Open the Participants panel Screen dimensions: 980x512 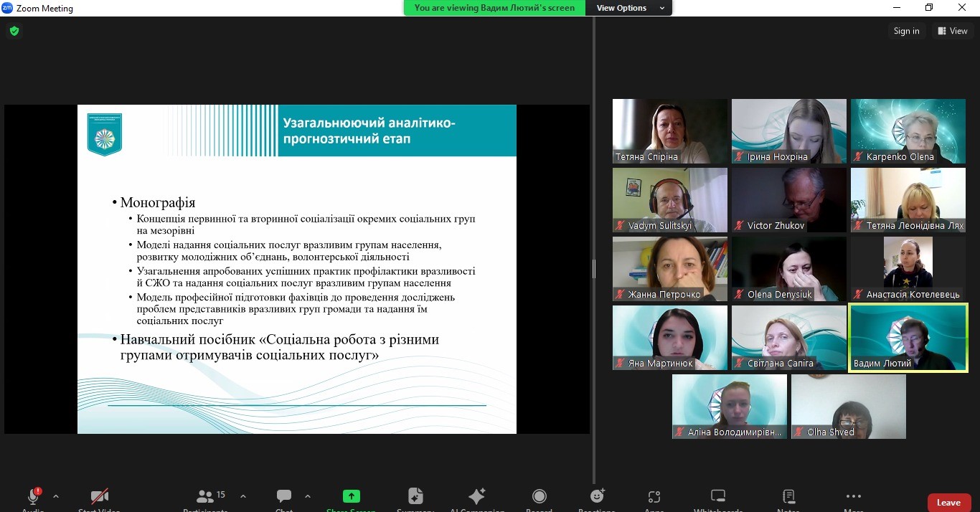point(205,497)
